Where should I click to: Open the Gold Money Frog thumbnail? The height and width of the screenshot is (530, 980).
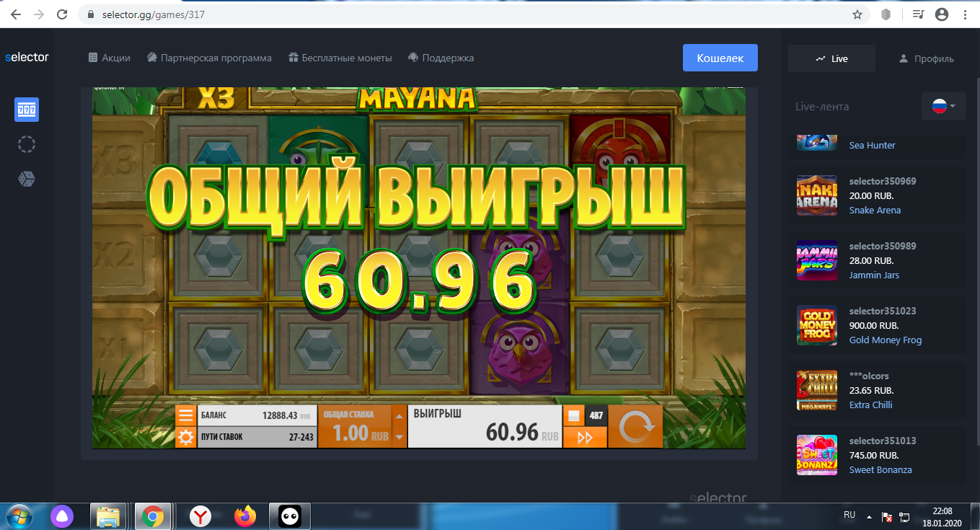point(817,325)
